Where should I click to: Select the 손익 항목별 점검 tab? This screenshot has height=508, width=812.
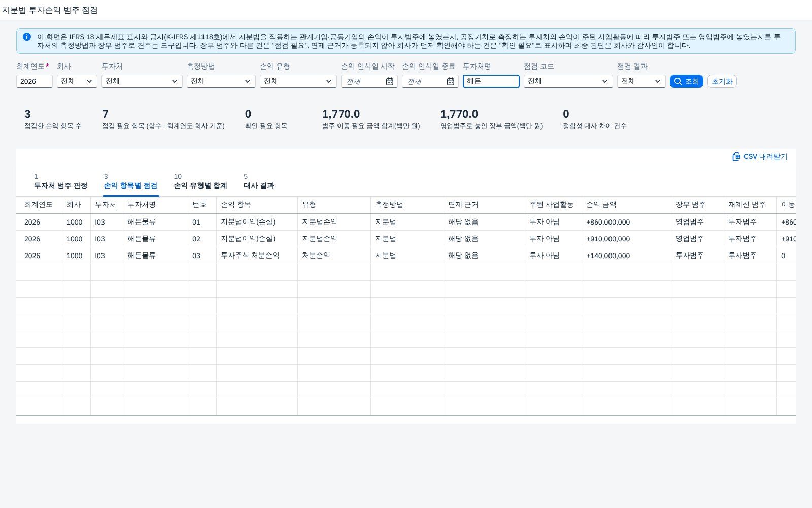point(130,182)
